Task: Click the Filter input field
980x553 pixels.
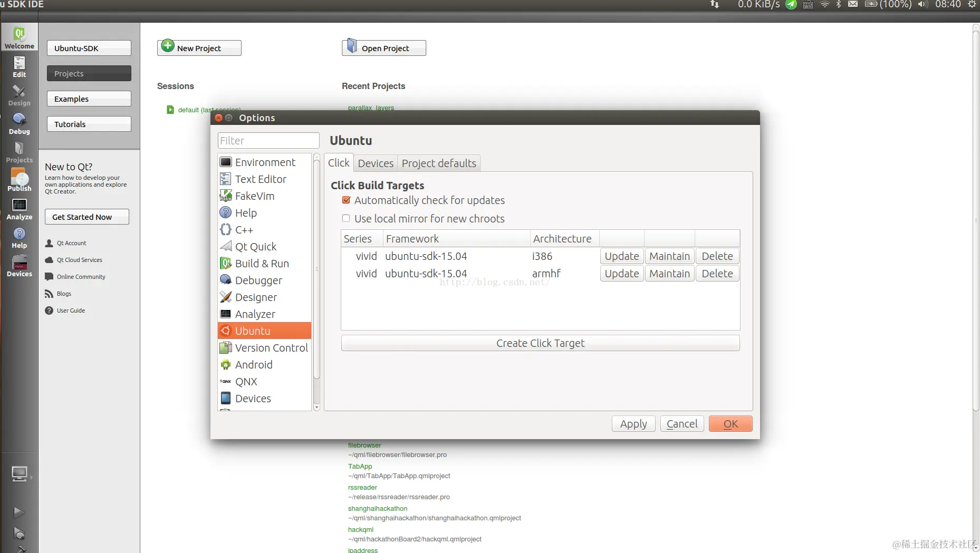Action: tap(268, 141)
